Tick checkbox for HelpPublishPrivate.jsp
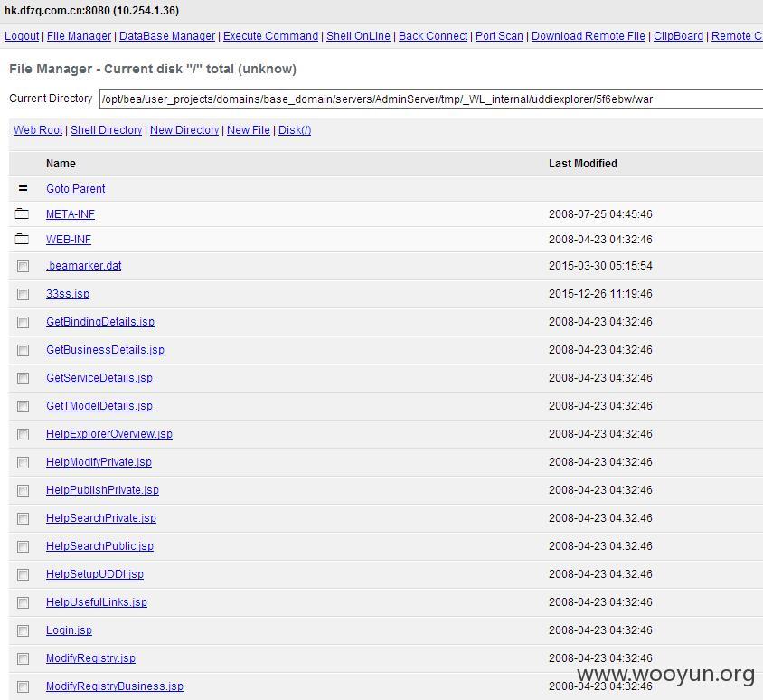 point(23,491)
